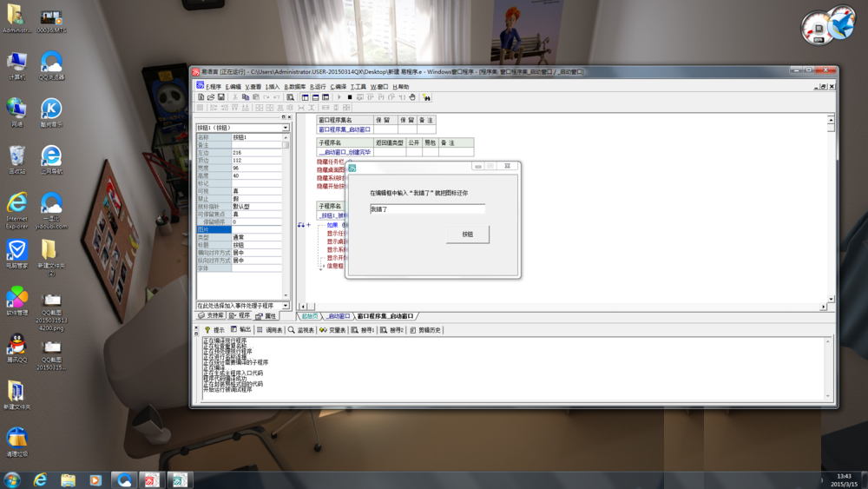The image size is (868, 489).
Task: Switch to the 属性 panel tab
Action: point(266,315)
